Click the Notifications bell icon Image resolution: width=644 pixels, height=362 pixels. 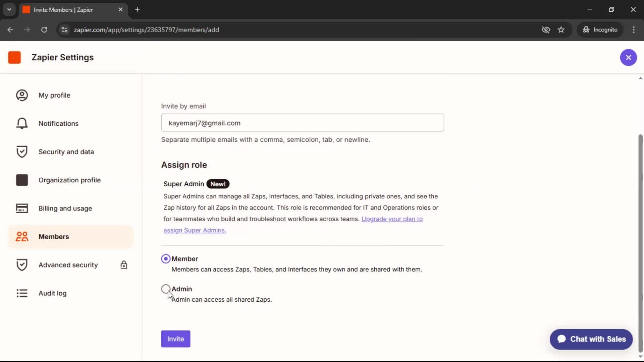coord(22,123)
